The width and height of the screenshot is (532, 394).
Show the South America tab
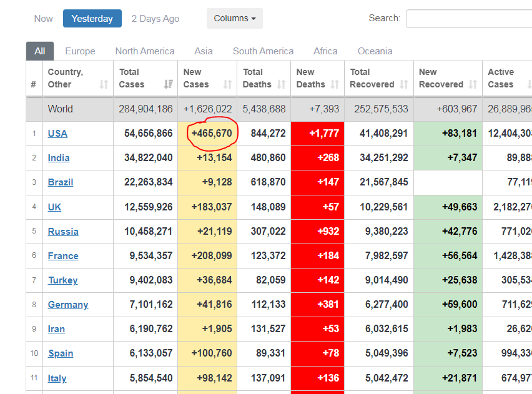click(263, 51)
